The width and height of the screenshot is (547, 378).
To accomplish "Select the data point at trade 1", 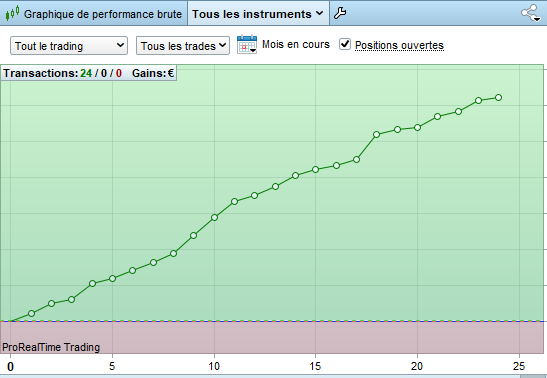I will click(31, 313).
